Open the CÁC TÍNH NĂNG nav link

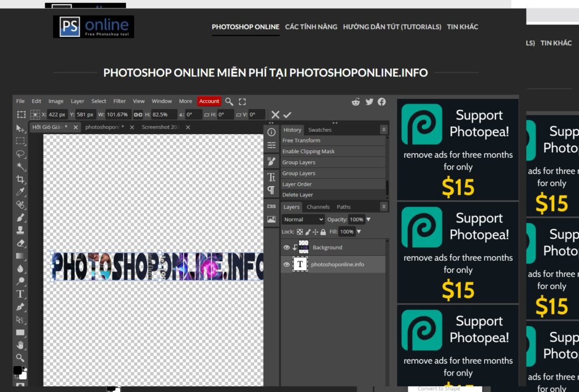pyautogui.click(x=311, y=27)
